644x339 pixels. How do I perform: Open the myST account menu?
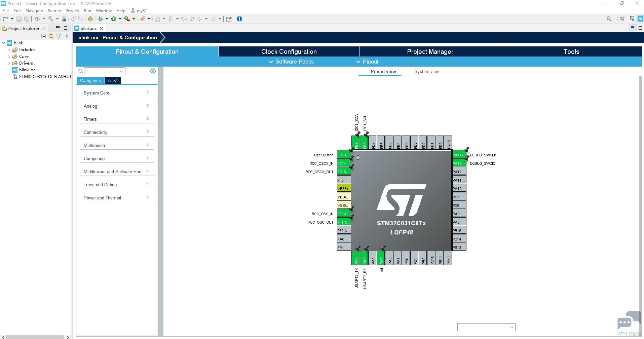click(139, 10)
